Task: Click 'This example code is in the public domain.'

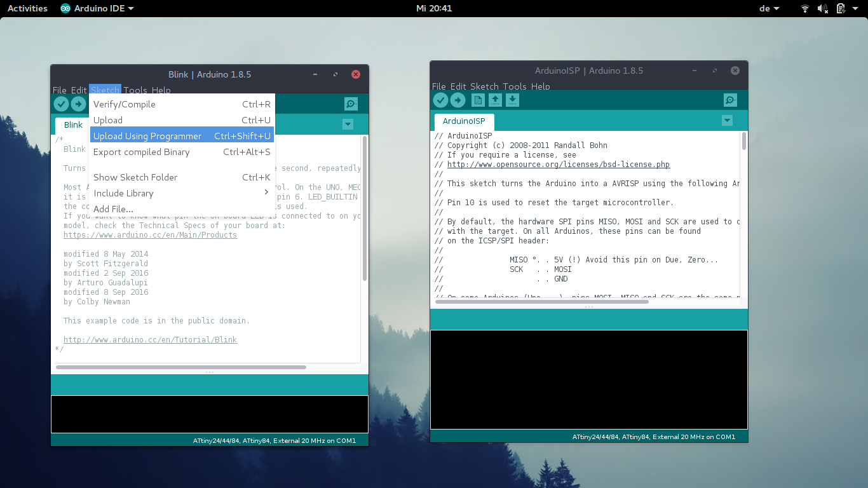Action: coord(156,321)
